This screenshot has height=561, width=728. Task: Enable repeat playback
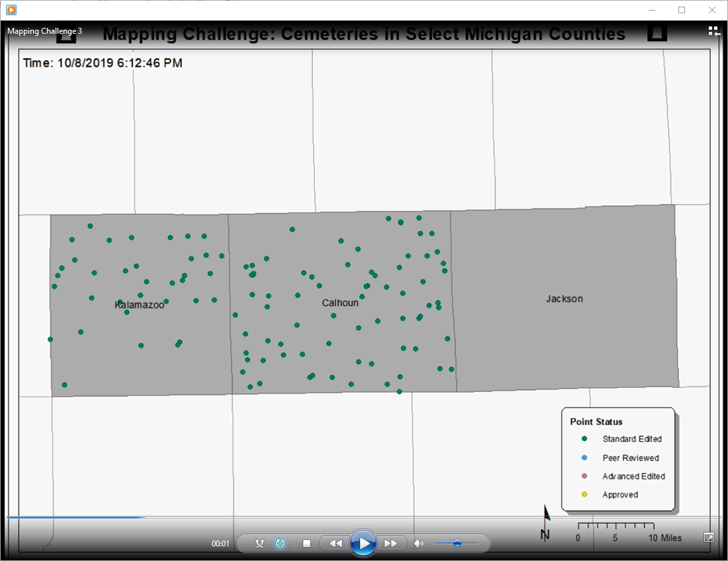[280, 542]
